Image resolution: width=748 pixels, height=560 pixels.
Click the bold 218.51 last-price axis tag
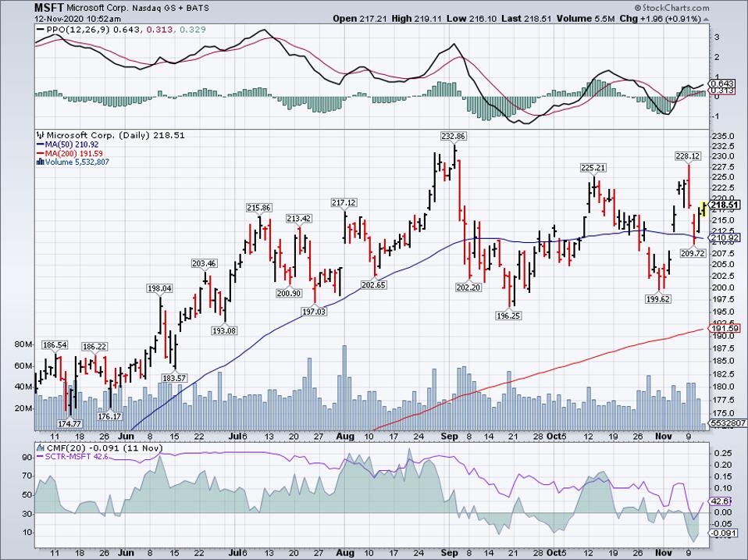tap(725, 205)
